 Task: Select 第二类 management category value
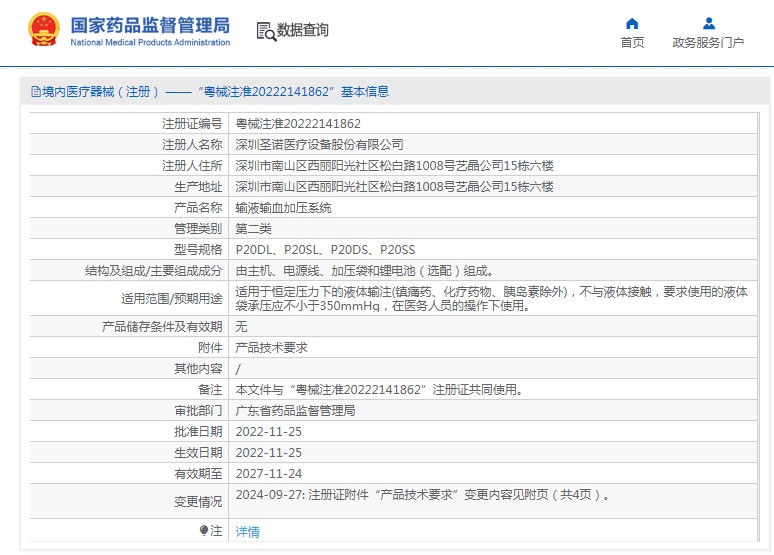pyautogui.click(x=253, y=229)
